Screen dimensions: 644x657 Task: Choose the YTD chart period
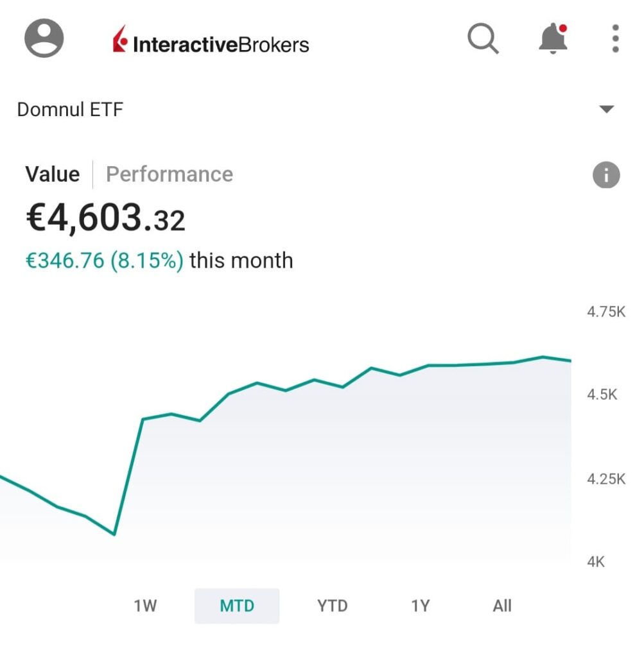click(332, 606)
